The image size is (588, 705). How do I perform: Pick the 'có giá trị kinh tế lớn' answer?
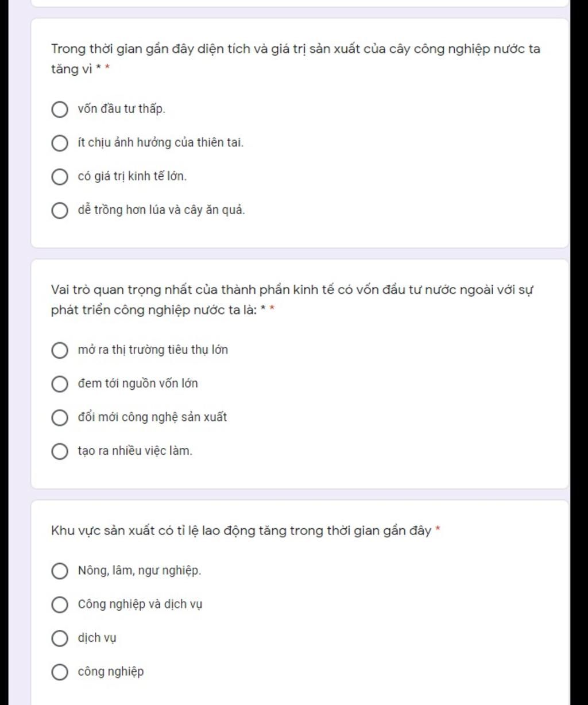pos(60,177)
